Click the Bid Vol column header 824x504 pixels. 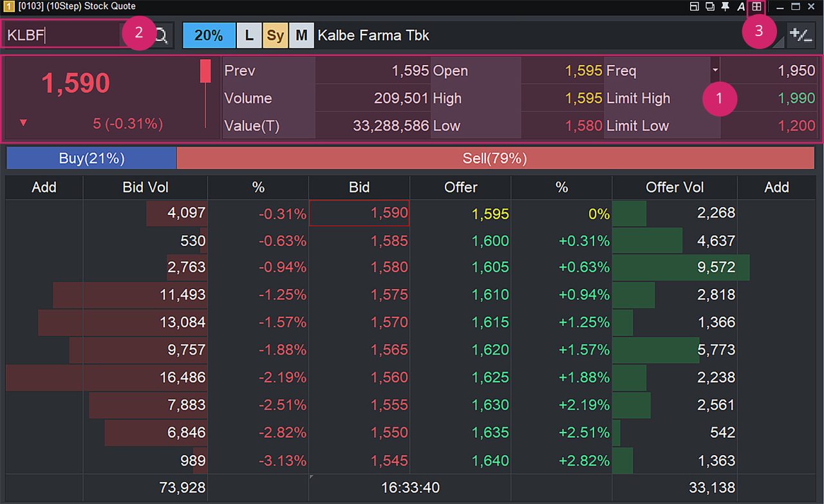pos(145,187)
